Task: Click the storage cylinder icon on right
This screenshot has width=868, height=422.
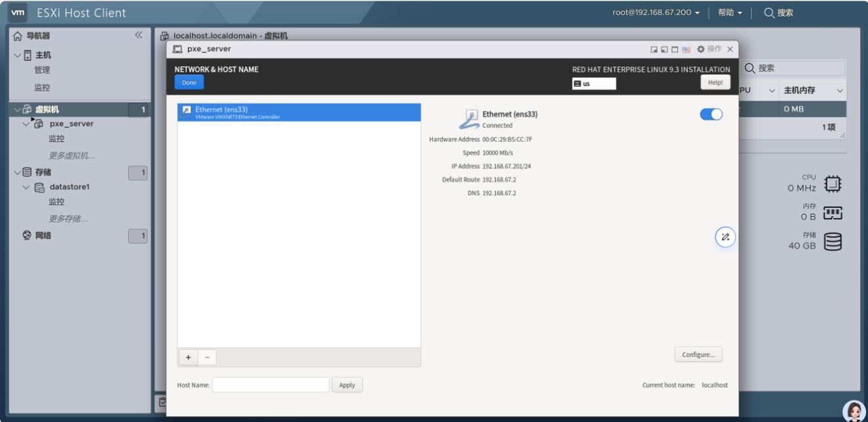Action: [833, 242]
